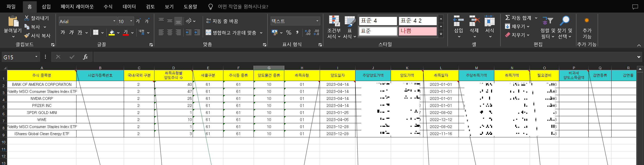Center cell text horizontally
This screenshot has height=165, width=644.
pos(170,32)
